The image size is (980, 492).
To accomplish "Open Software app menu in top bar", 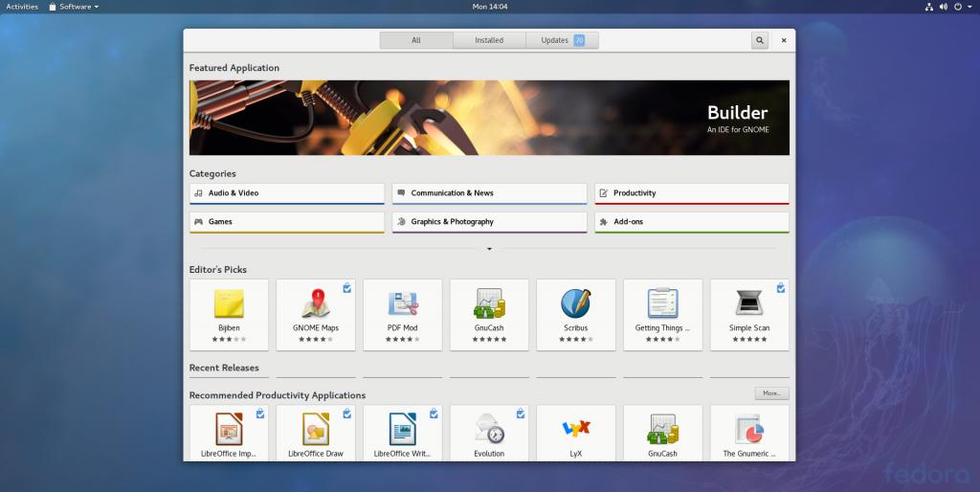I will click(74, 7).
